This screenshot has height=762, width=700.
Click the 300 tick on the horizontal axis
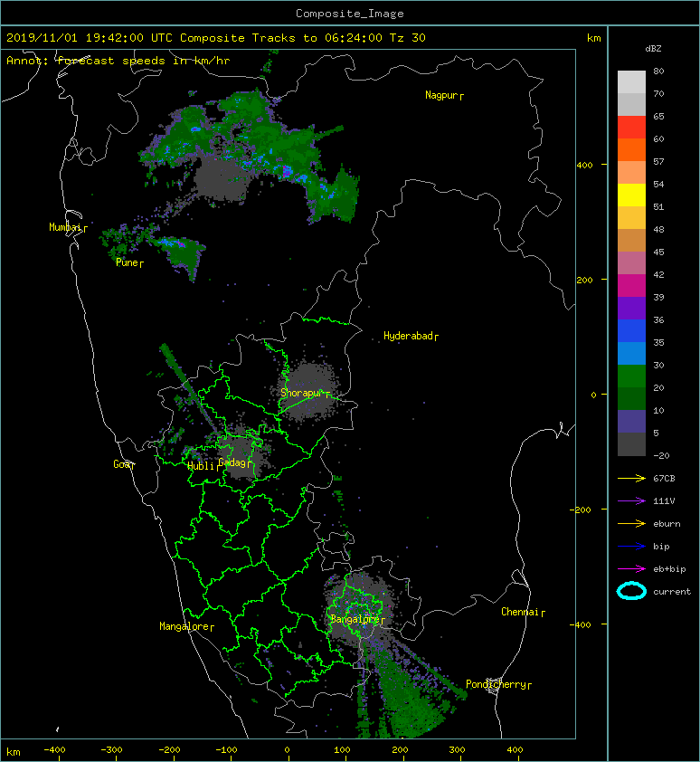coord(457,750)
